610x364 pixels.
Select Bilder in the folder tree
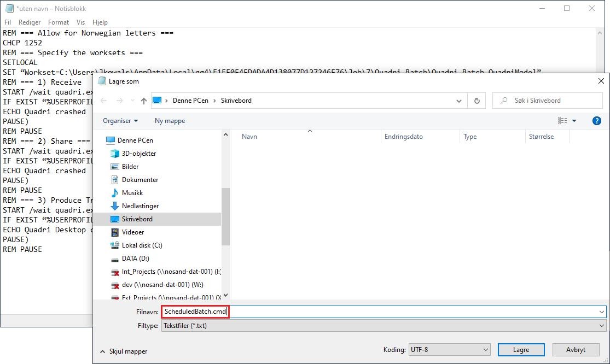[130, 167]
